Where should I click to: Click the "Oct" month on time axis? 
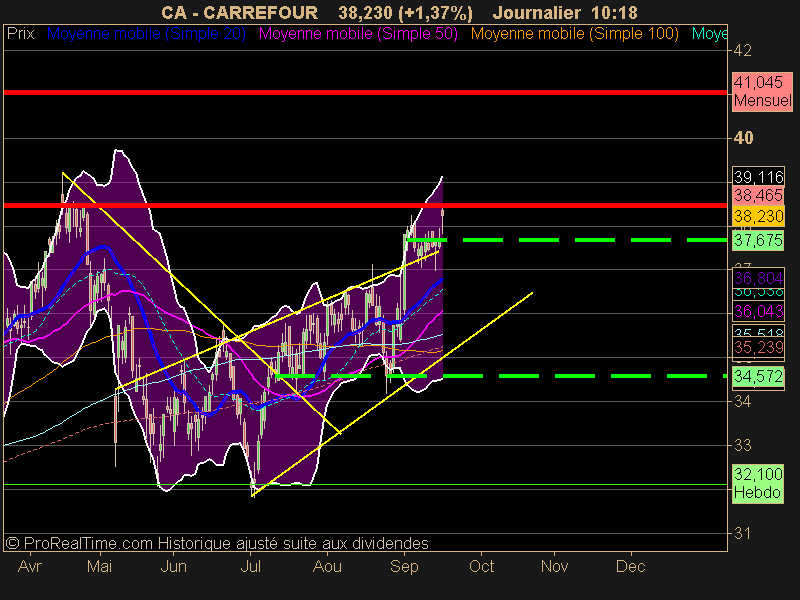[482, 566]
